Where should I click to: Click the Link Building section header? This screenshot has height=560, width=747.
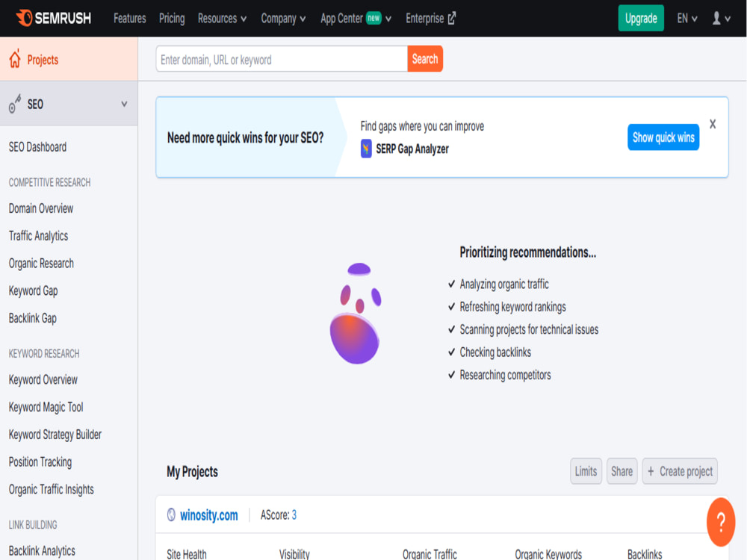33,525
